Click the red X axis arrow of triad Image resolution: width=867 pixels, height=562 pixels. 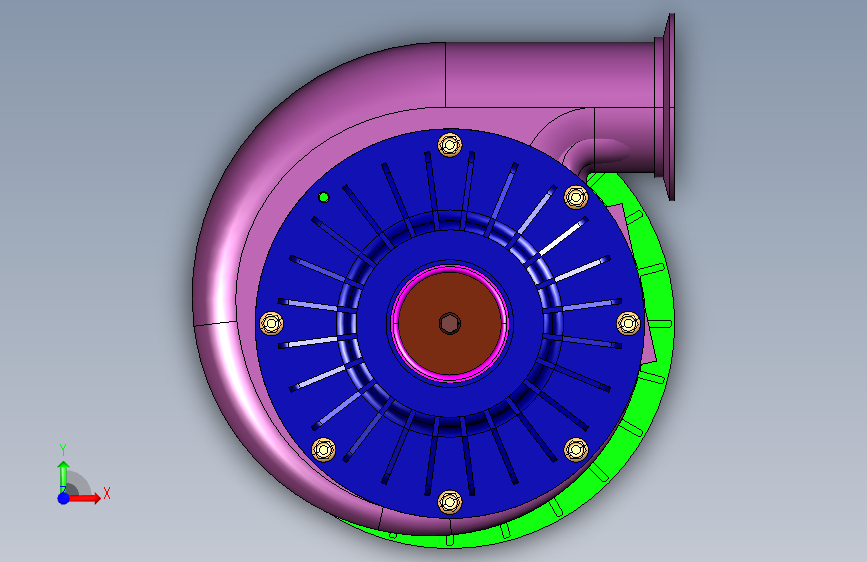[x=85, y=498]
